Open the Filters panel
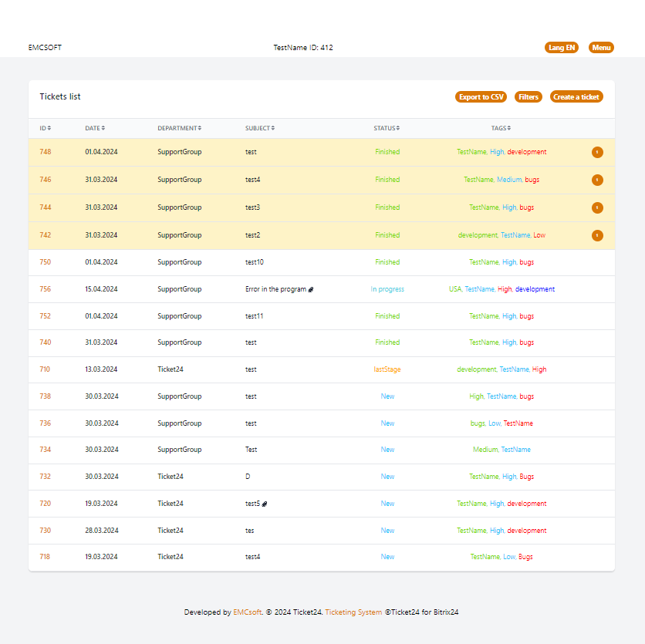The image size is (645, 644). tap(528, 97)
